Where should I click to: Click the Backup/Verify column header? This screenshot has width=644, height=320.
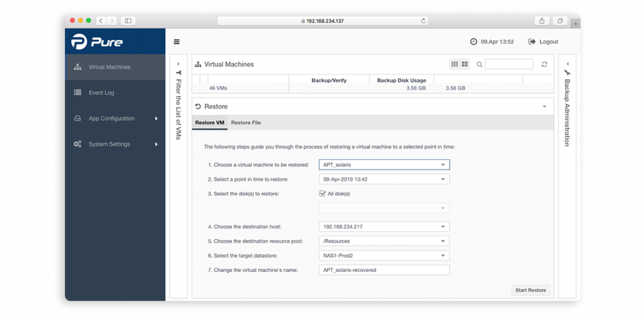pyautogui.click(x=329, y=80)
